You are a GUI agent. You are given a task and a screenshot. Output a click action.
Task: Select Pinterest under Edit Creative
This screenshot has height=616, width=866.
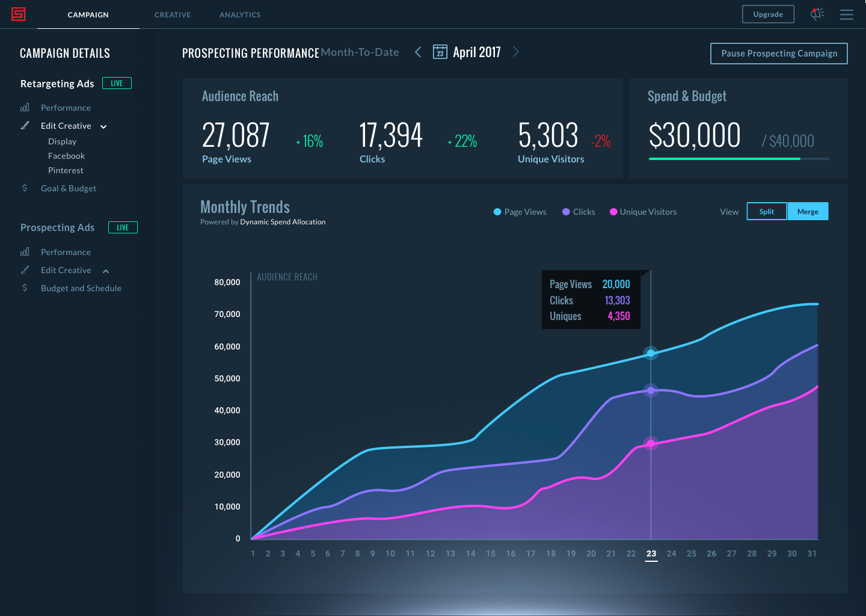click(x=66, y=170)
